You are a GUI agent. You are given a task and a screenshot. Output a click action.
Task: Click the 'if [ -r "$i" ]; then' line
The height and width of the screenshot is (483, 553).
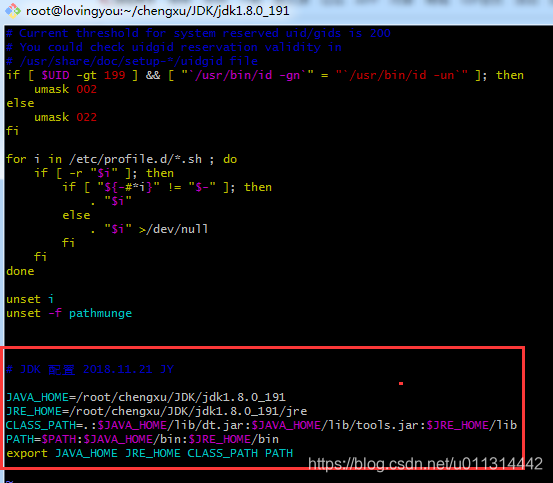point(104,173)
